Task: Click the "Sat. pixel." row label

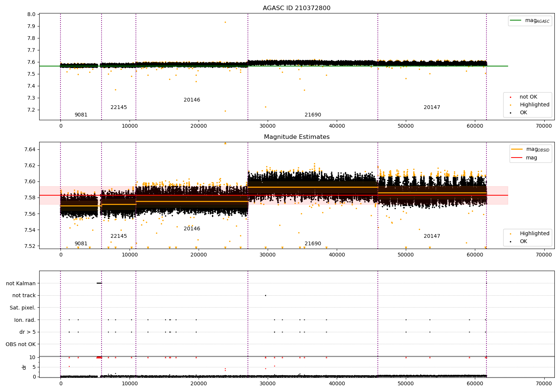Action: click(23, 308)
